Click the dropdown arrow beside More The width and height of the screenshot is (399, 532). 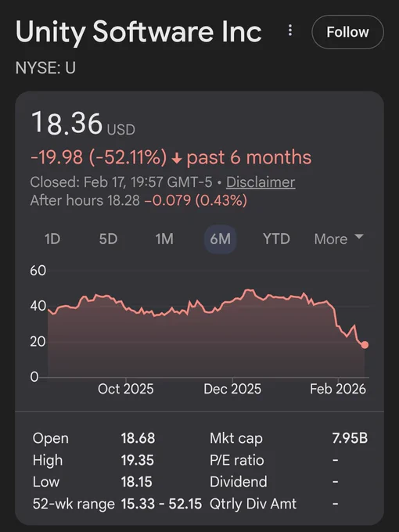358,236
